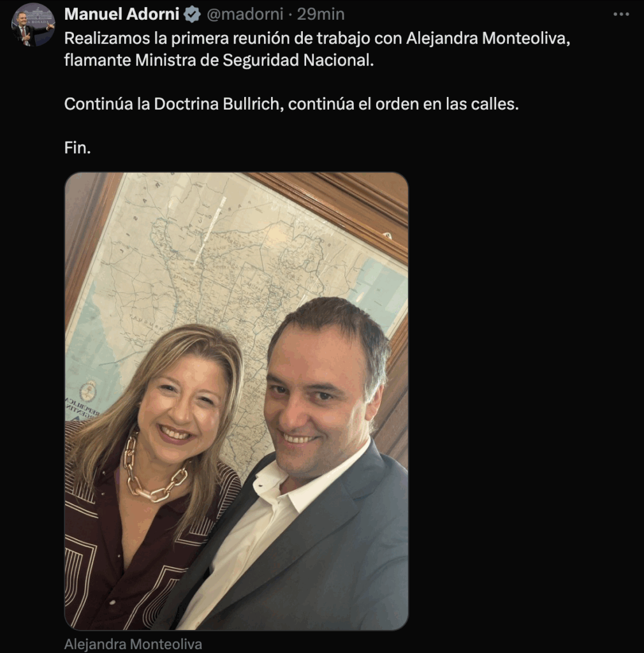Select the line about Doctrina Bullrich

pyautogui.click(x=291, y=104)
